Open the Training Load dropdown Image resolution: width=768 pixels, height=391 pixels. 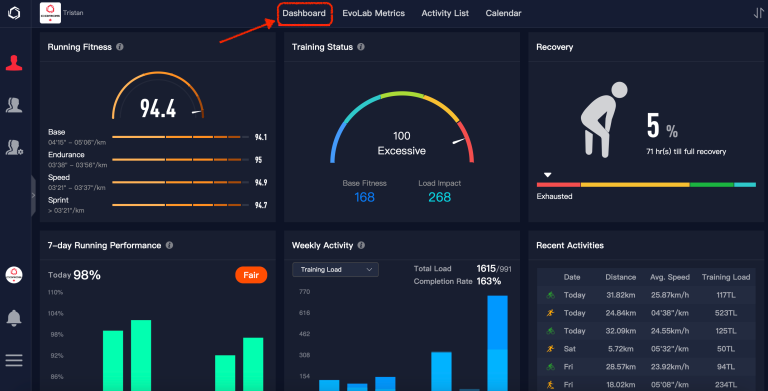click(x=336, y=269)
